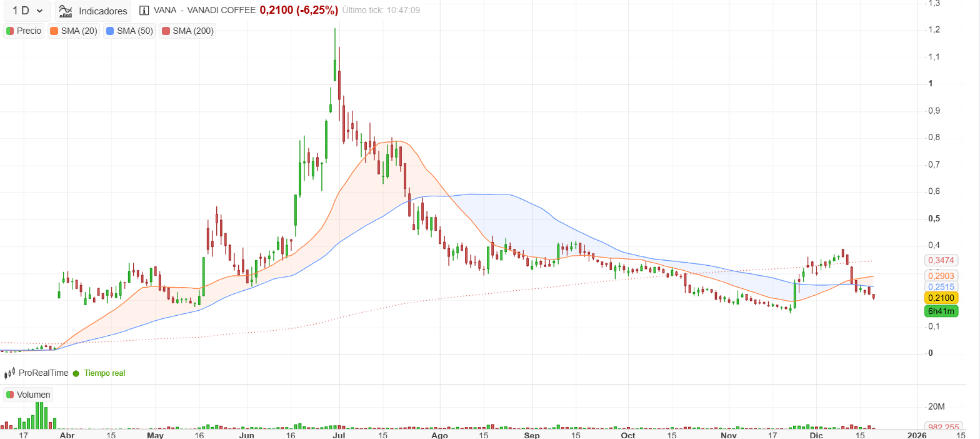This screenshot has height=439, width=980.
Task: Click the Precio candle color icon
Action: pyautogui.click(x=10, y=31)
